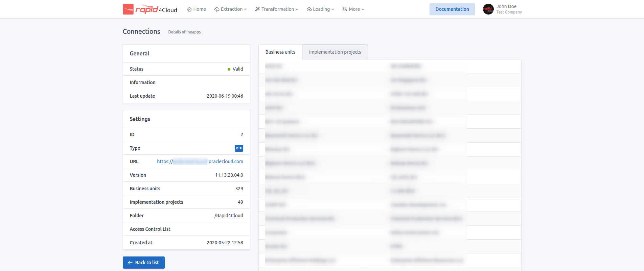Click the Home house icon
The width and height of the screenshot is (644, 271).
click(x=189, y=9)
